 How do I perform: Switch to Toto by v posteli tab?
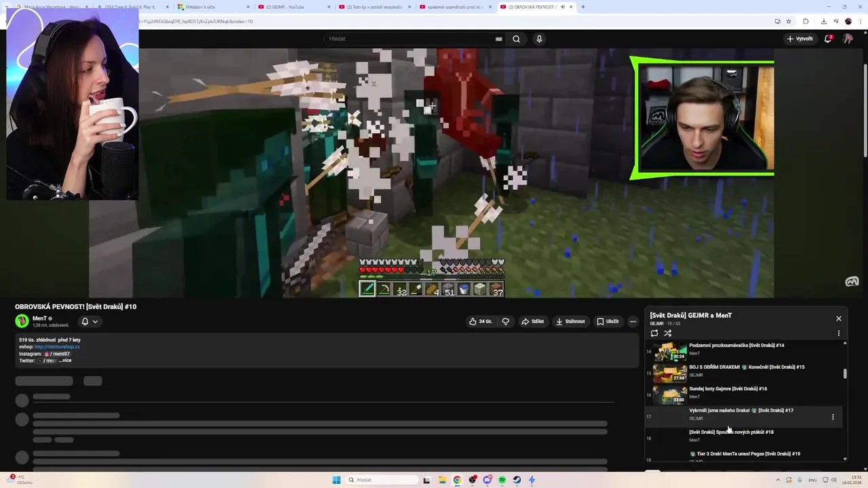(374, 7)
